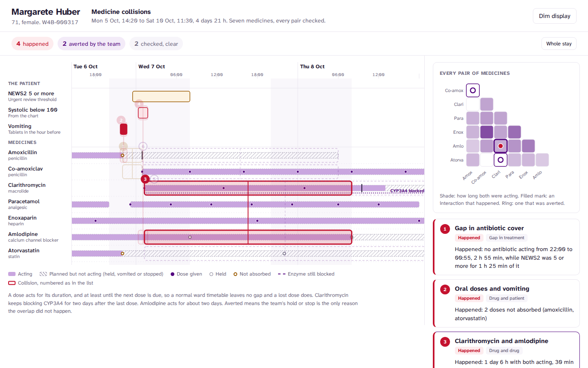The height and width of the screenshot is (368, 588).
Task: Click the 'Thu 8 Oct' date header
Action: pyautogui.click(x=312, y=67)
